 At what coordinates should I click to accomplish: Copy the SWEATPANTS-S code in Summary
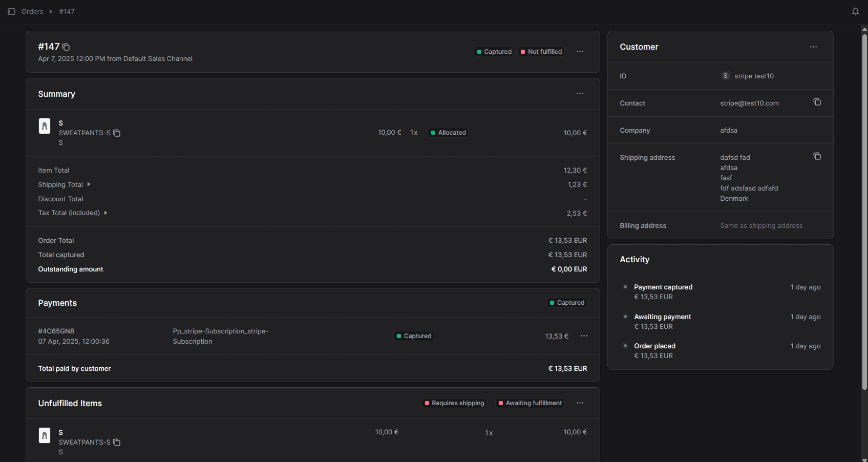[x=117, y=133]
